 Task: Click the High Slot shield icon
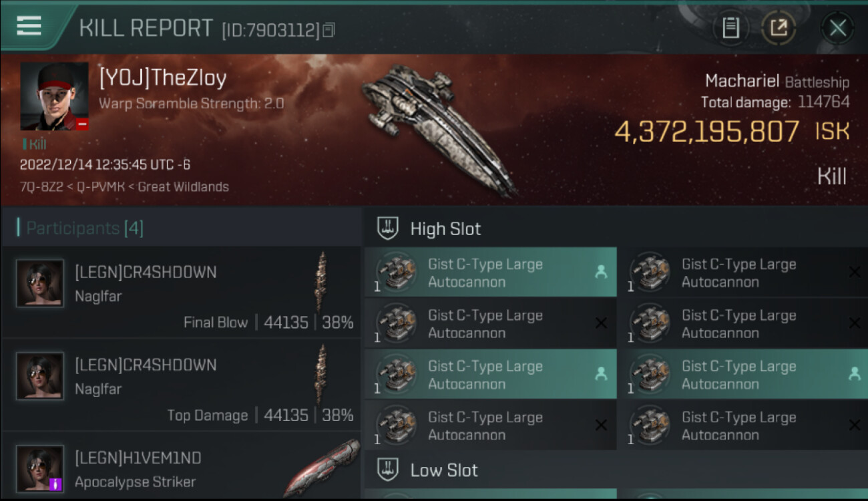pyautogui.click(x=388, y=228)
